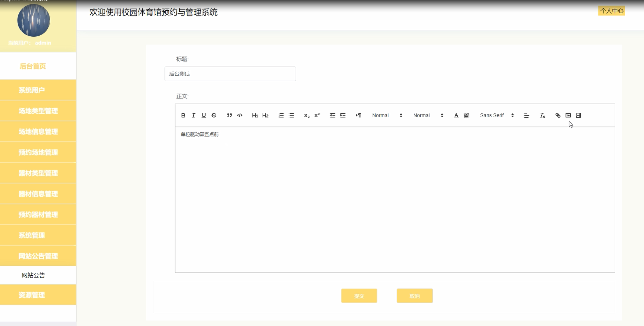Cancel with the 取消 button

pyautogui.click(x=415, y=296)
